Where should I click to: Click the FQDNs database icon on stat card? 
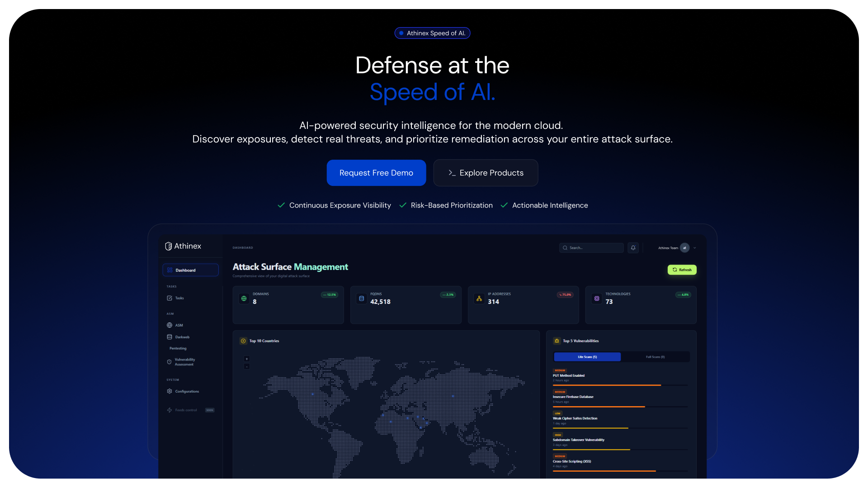tap(362, 298)
